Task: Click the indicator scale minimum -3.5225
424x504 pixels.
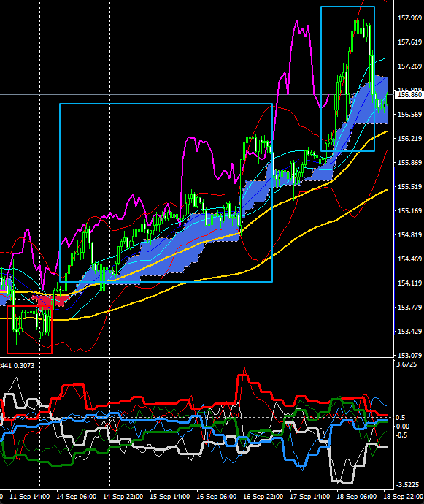Action: coord(408,485)
